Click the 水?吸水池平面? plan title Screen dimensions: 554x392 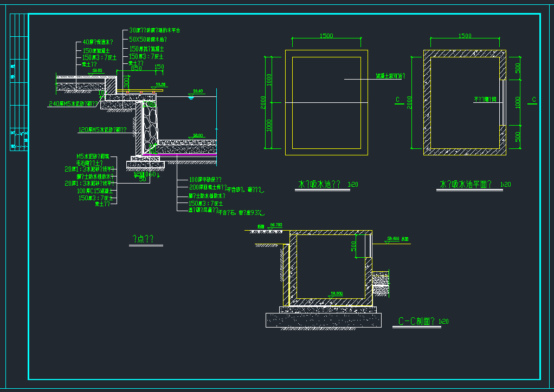coord(466,185)
